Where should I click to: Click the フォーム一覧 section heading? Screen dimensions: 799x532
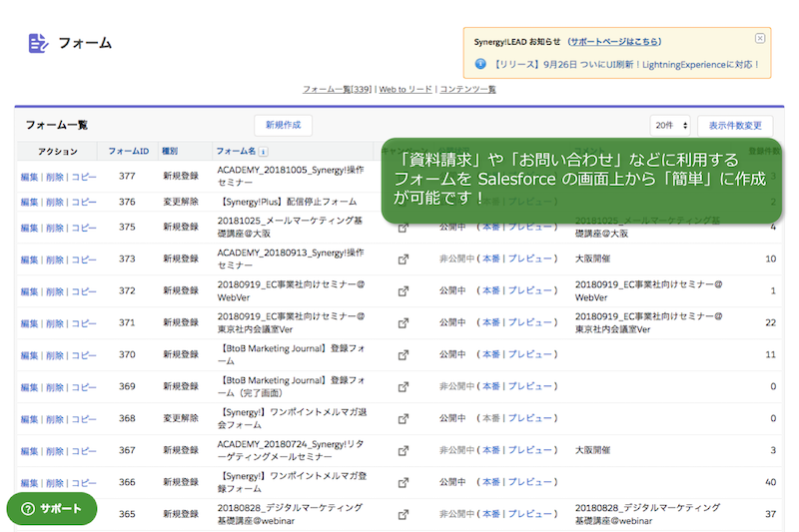57,125
